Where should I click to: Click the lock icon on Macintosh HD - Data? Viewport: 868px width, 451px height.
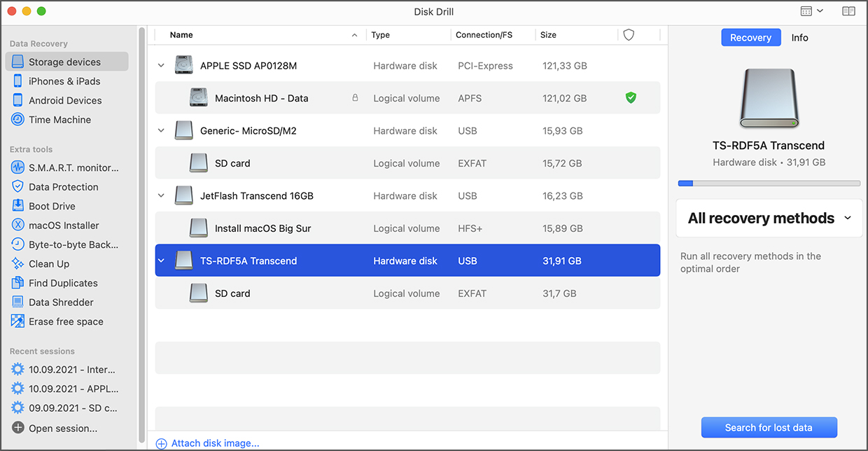[x=355, y=98]
